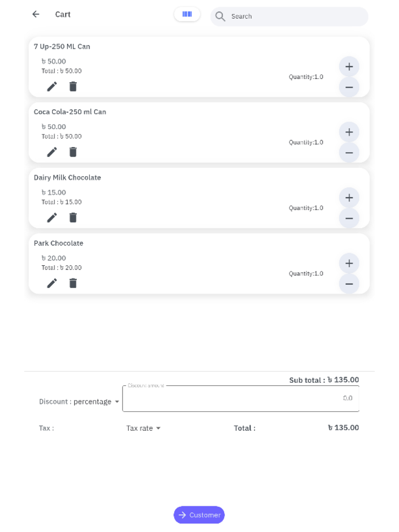The image size is (399, 532).
Task: Open the barcode scanner button
Action: coord(187,14)
